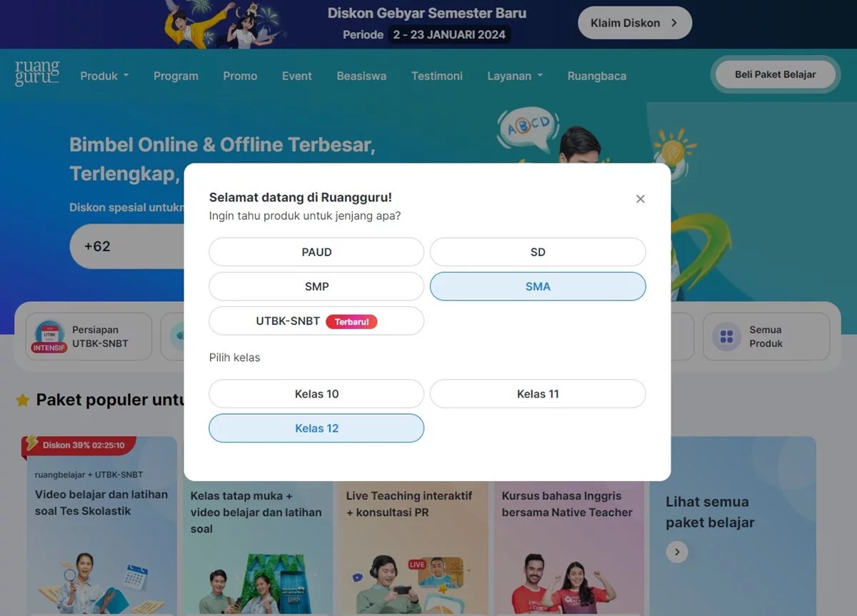This screenshot has height=616, width=857.
Task: Choose the SMP level option
Action: pos(316,286)
